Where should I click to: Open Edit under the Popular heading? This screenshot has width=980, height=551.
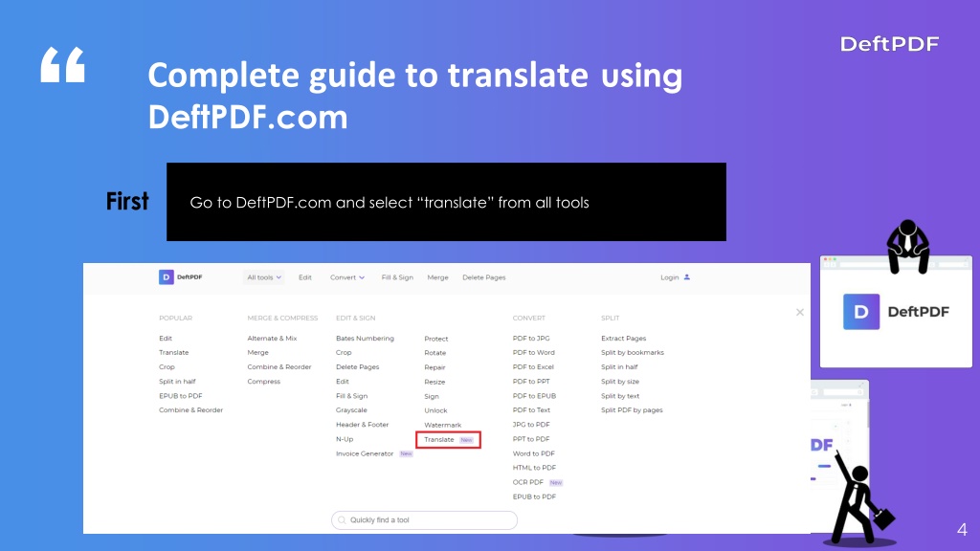(166, 338)
